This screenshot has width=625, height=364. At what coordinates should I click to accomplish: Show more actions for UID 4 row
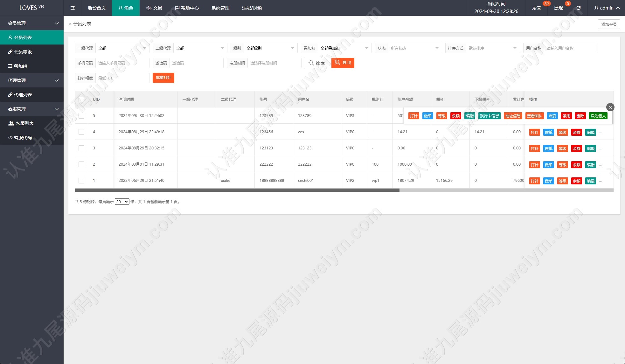coord(601,133)
